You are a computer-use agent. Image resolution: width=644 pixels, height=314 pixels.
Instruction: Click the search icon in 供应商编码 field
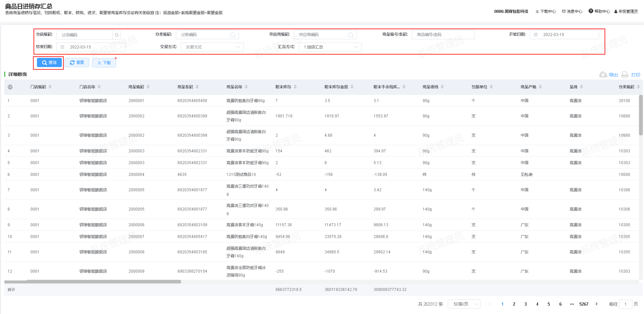[x=351, y=35]
